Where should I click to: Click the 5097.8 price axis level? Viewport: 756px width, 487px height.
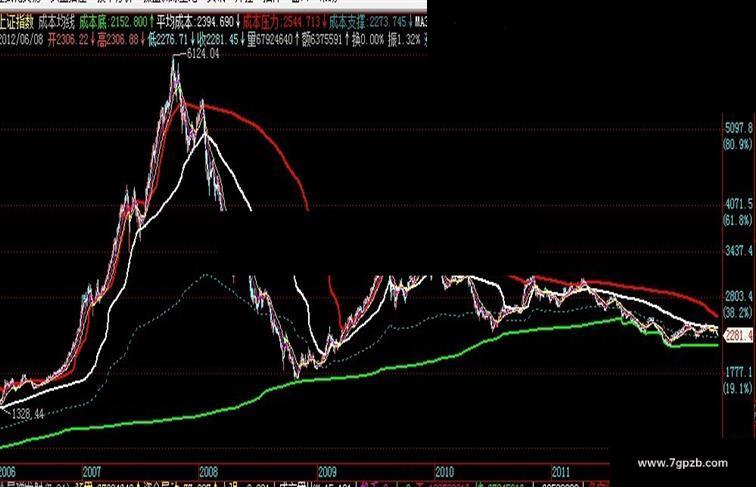(x=738, y=128)
